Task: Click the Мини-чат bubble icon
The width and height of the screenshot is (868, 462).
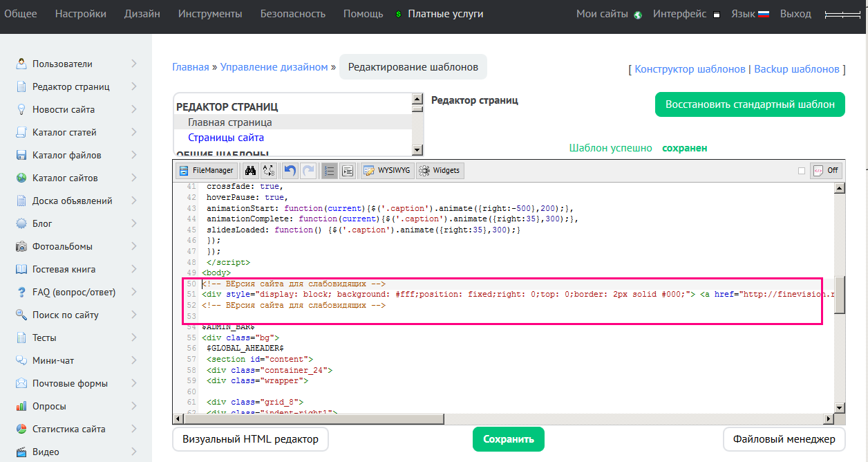Action: coord(21,360)
